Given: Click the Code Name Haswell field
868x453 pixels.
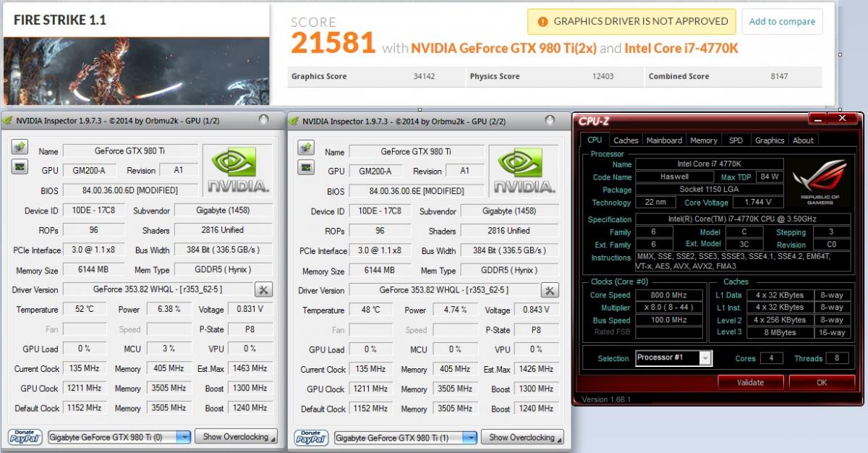Looking at the screenshot, I should pos(674,177).
